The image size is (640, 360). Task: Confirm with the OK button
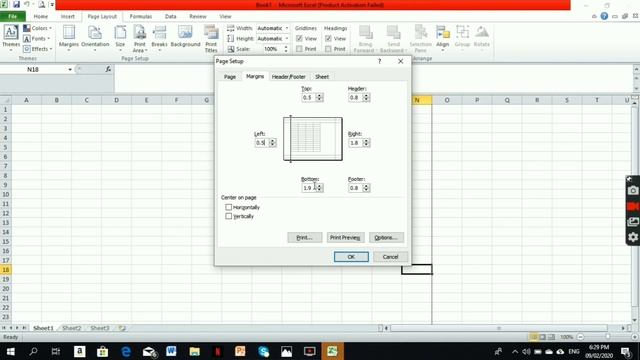point(351,257)
